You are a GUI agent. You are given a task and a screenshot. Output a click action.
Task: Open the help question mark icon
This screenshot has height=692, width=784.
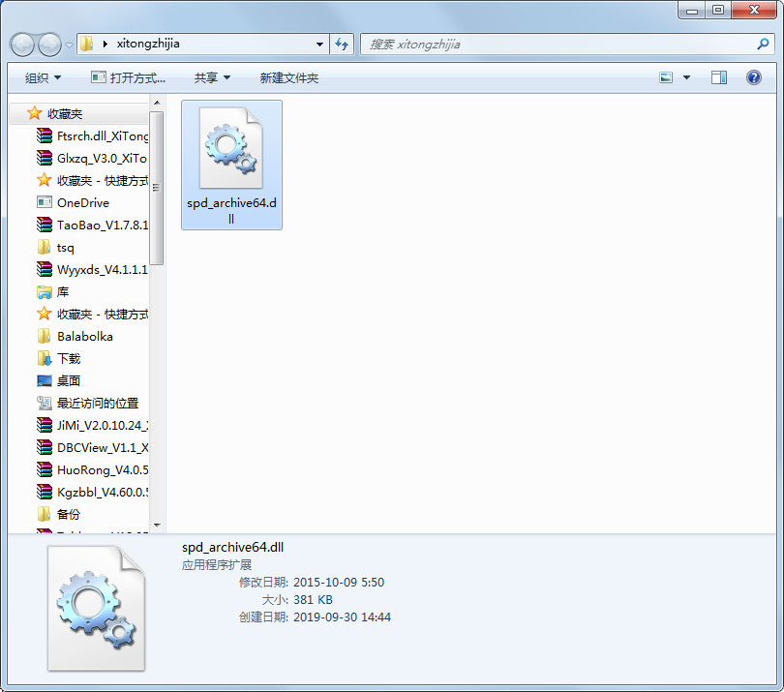[754, 77]
